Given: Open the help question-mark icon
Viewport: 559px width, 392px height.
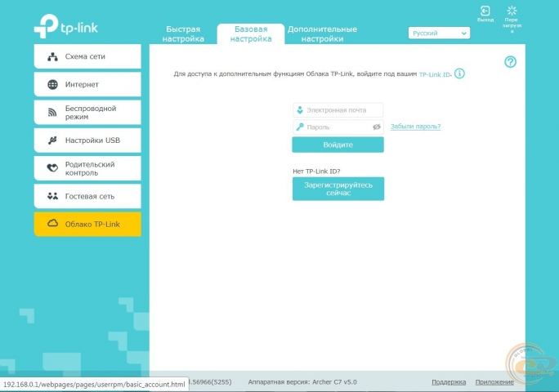Looking at the screenshot, I should [510, 62].
